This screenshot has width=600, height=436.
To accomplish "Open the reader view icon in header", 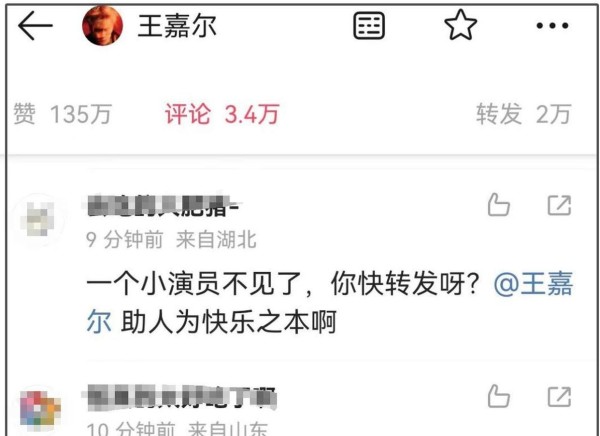I will point(369,26).
